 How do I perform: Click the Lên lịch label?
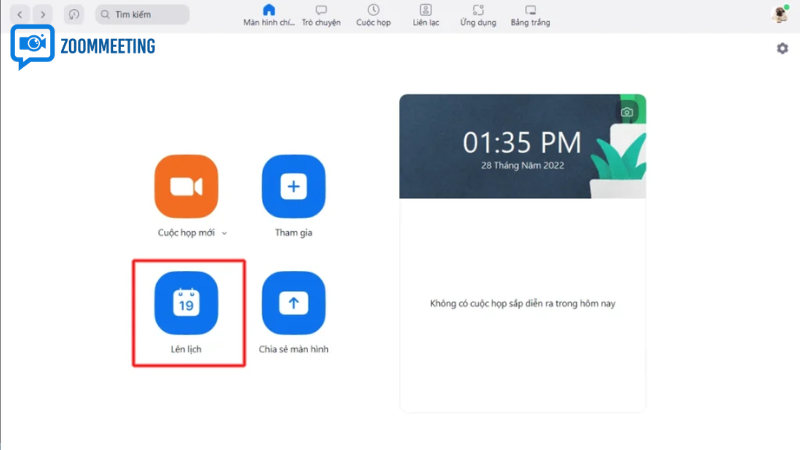coord(186,349)
